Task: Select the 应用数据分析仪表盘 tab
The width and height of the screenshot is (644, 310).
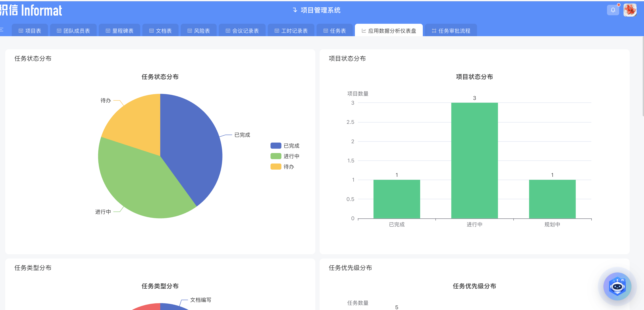Action: tap(389, 30)
